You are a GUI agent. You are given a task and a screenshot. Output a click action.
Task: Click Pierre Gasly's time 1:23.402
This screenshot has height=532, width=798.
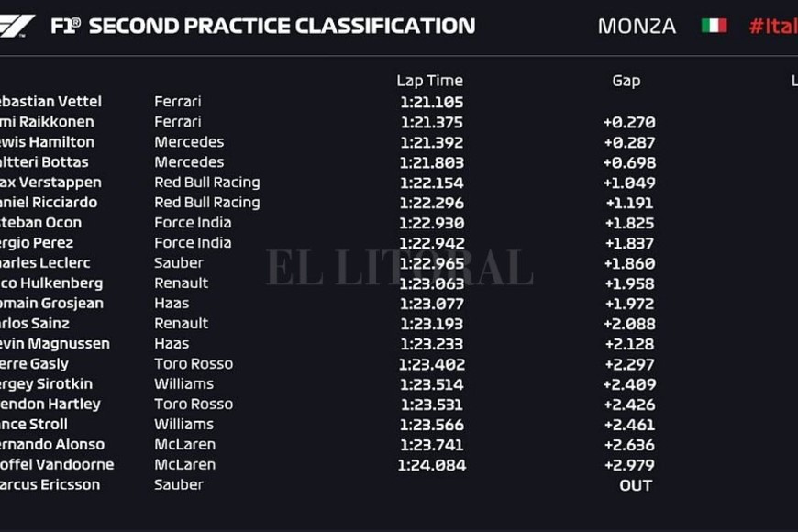[431, 364]
